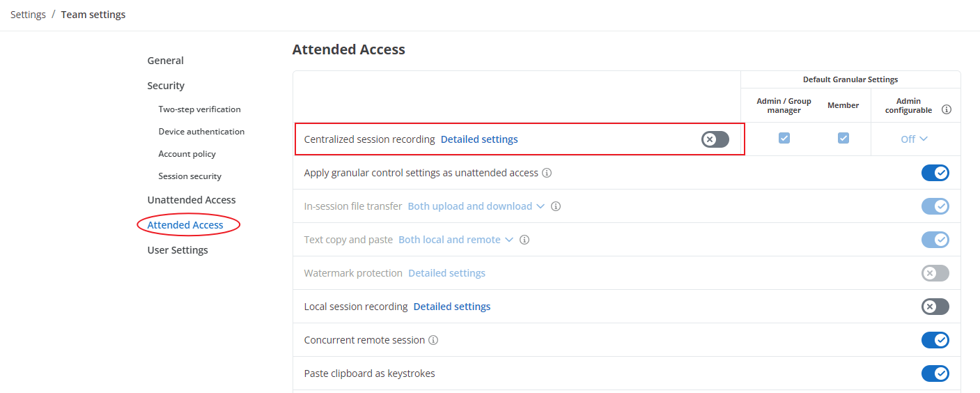
Task: Select Attended Access in sidebar
Action: click(x=185, y=225)
